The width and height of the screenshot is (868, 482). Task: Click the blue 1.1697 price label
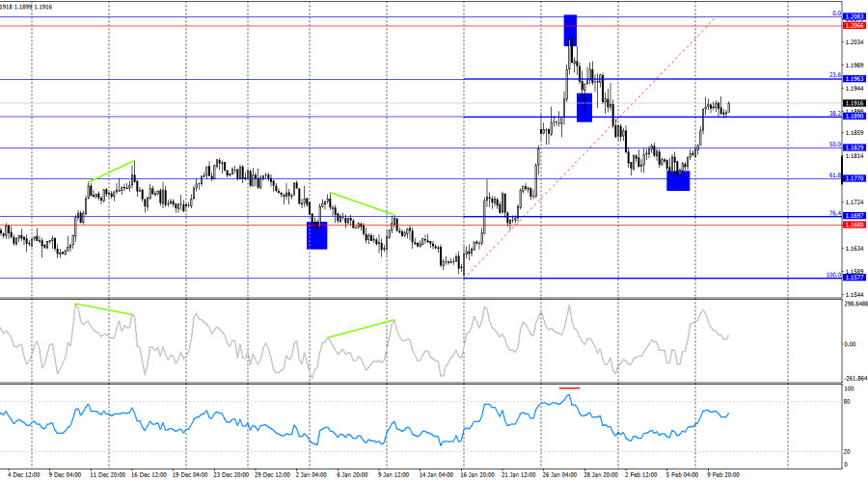coord(854,216)
